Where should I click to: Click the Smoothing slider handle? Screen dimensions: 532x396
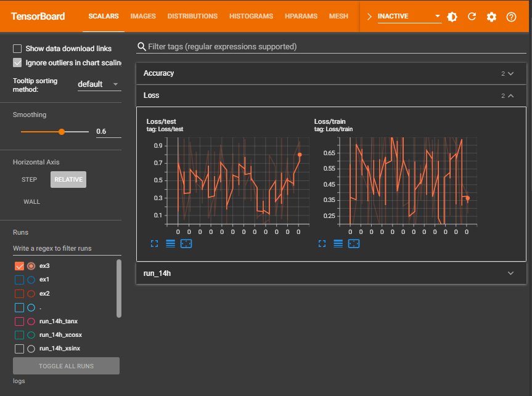62,132
